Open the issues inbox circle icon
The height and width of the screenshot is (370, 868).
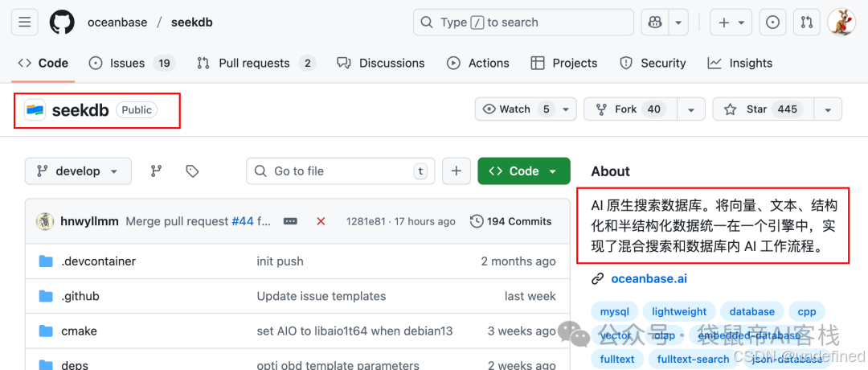pyautogui.click(x=772, y=23)
